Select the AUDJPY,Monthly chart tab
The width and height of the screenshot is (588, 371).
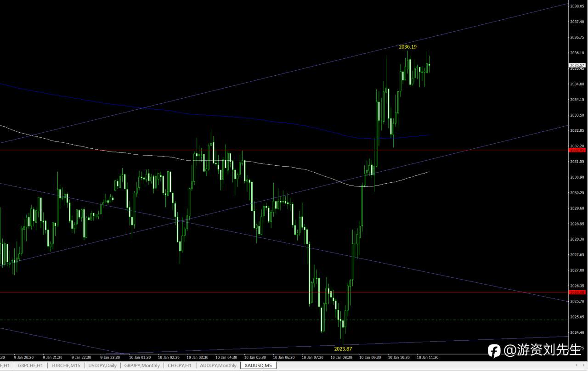(218, 365)
